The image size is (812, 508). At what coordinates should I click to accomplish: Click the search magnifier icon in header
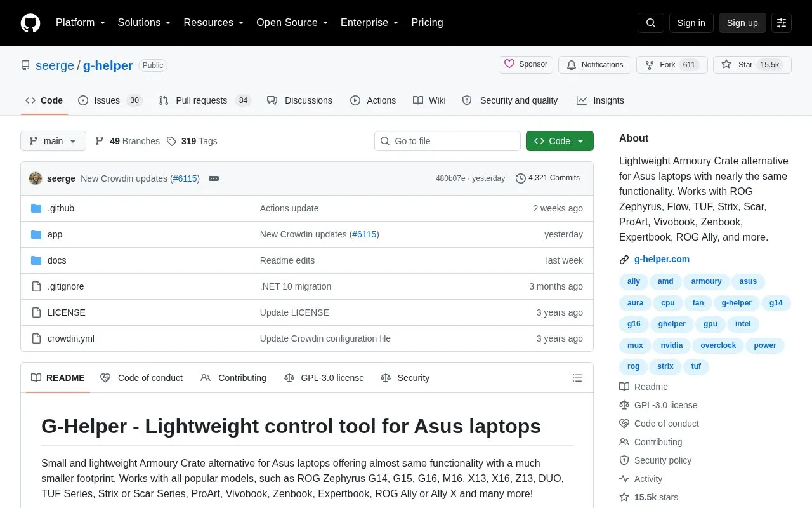tap(651, 23)
